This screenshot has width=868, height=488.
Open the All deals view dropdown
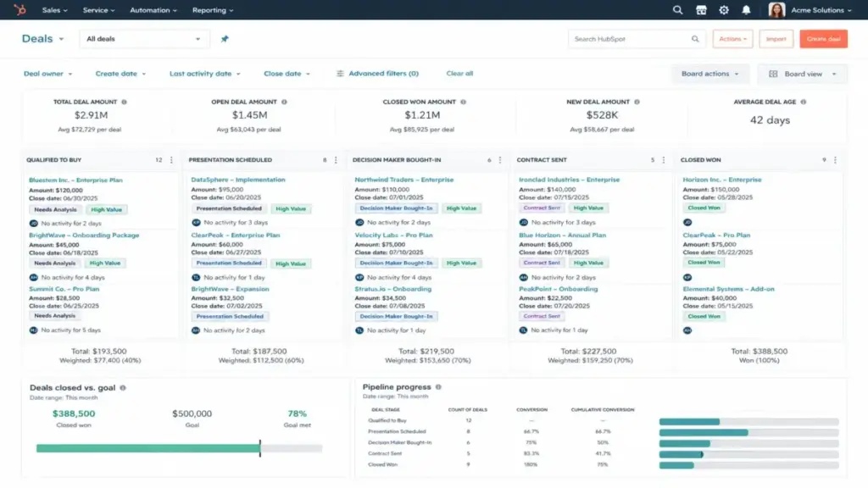[x=144, y=39]
